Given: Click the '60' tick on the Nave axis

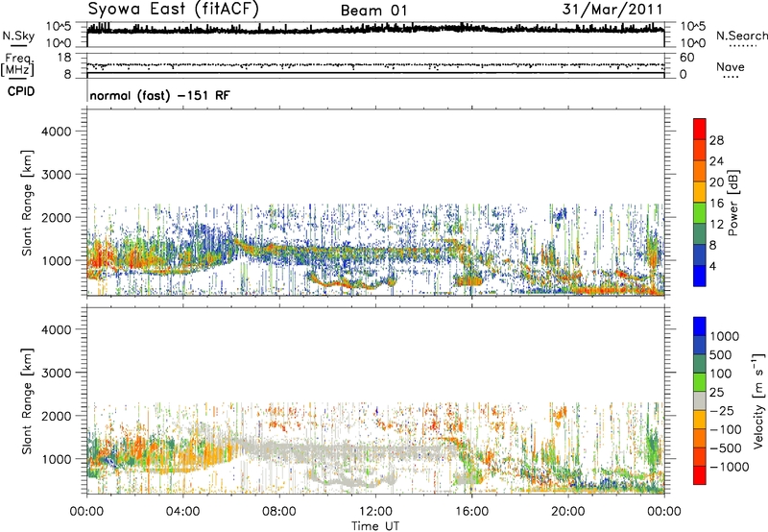Looking at the screenshot, I should click(x=687, y=58).
